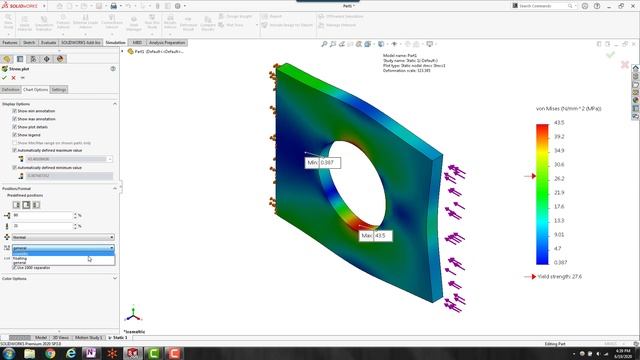Open the DisplayManager panel tab
This screenshot has height=360, width=640.
(x=60, y=59)
